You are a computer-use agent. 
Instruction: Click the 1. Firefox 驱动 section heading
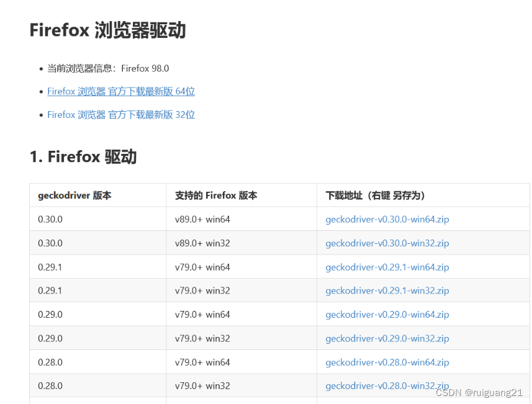coord(82,156)
